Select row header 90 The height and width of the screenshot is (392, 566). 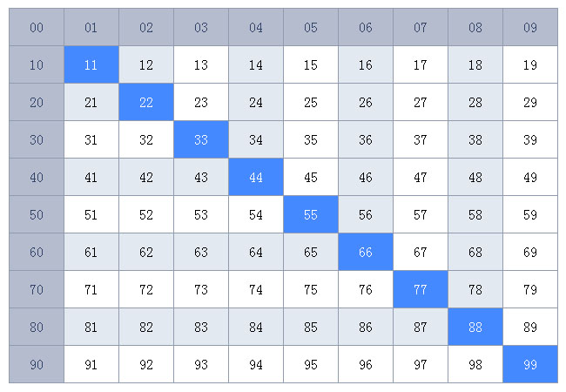pos(37,365)
